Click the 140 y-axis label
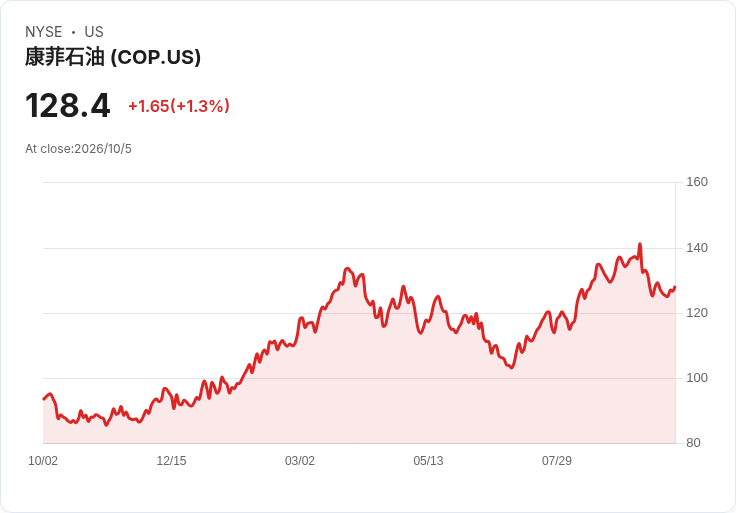This screenshot has height=513, width=736. 697,248
